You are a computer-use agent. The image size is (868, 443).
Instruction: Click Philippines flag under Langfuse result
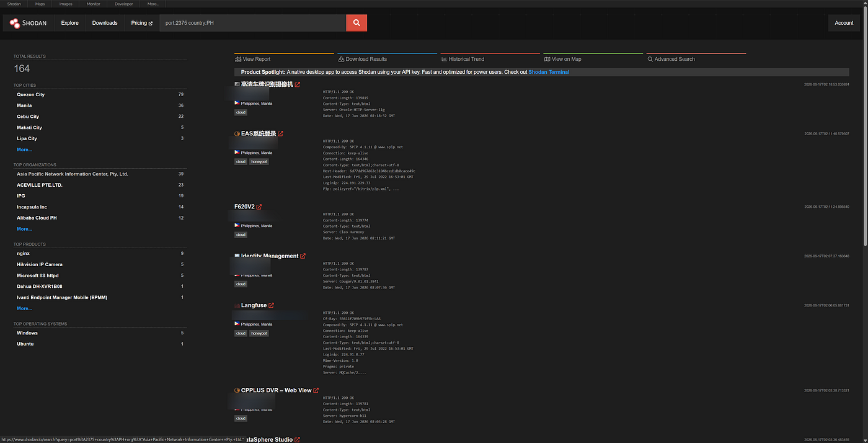[x=237, y=324]
